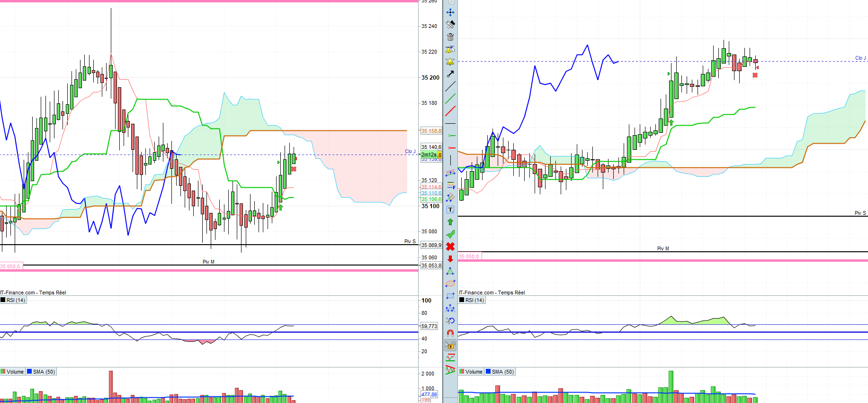Open the left Volume indicator label
This screenshot has height=403, width=868.
12,372
